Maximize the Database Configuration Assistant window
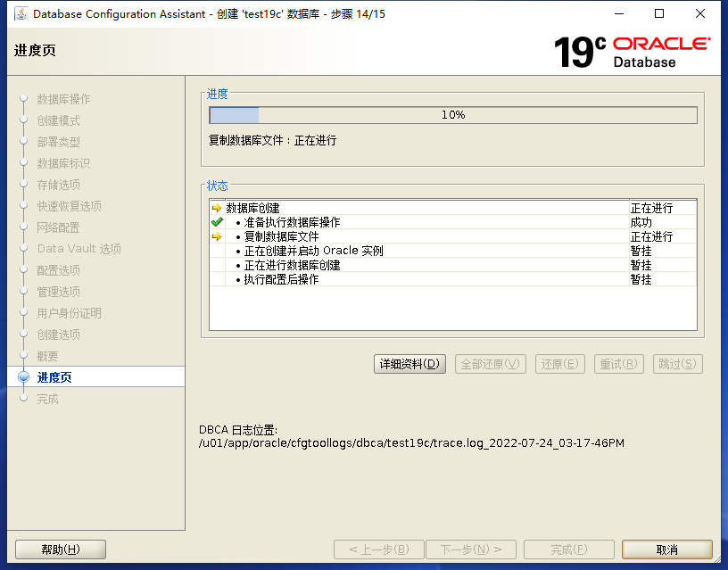Screen dimensions: 728x570 659,14
